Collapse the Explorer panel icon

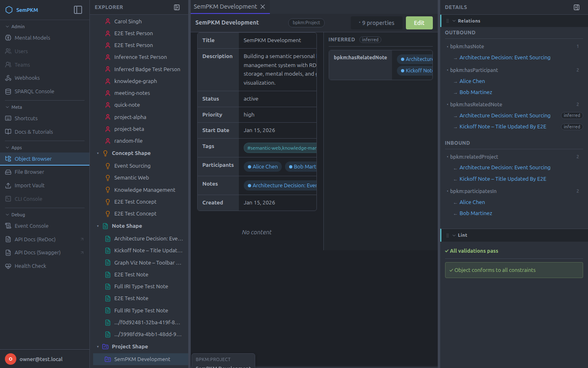[177, 7]
